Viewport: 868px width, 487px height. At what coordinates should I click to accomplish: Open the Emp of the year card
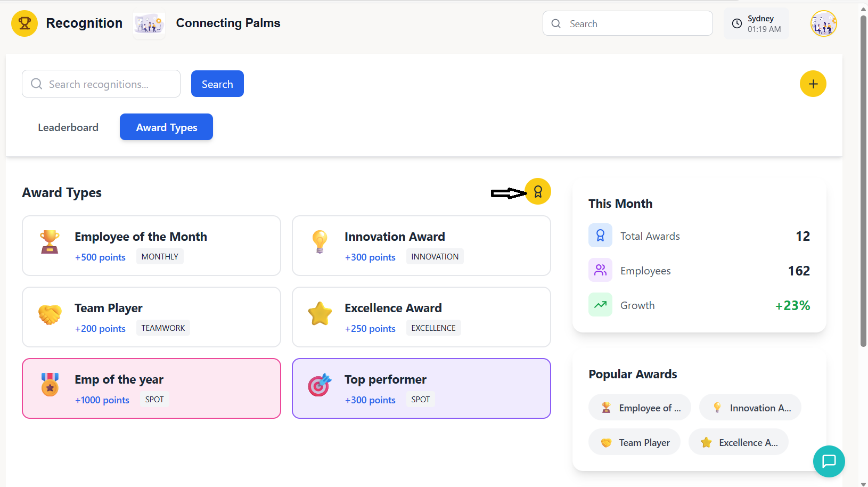151,388
